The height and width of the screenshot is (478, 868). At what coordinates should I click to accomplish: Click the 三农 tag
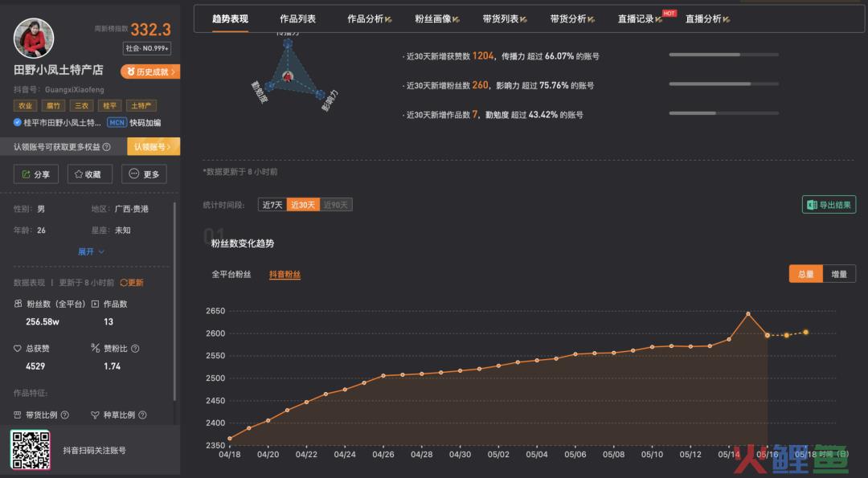[x=81, y=106]
